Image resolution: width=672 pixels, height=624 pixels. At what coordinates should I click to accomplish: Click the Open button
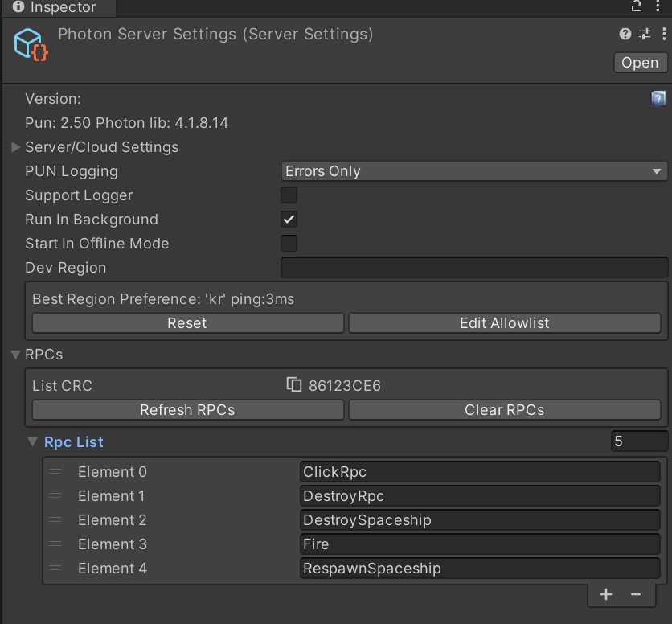pyautogui.click(x=640, y=63)
